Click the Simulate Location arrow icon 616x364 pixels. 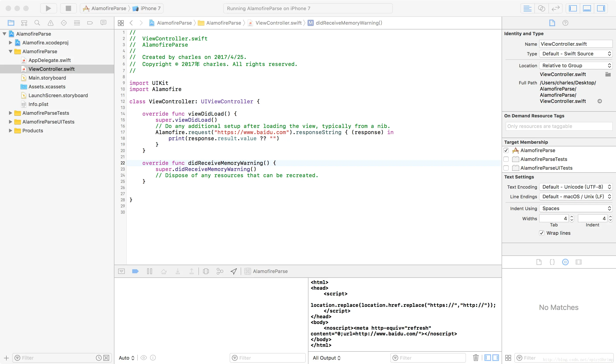point(234,271)
